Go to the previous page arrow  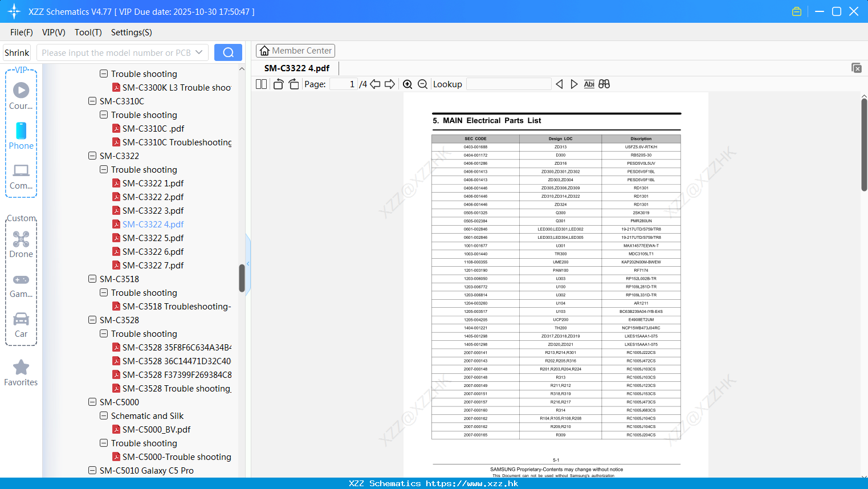pyautogui.click(x=375, y=84)
